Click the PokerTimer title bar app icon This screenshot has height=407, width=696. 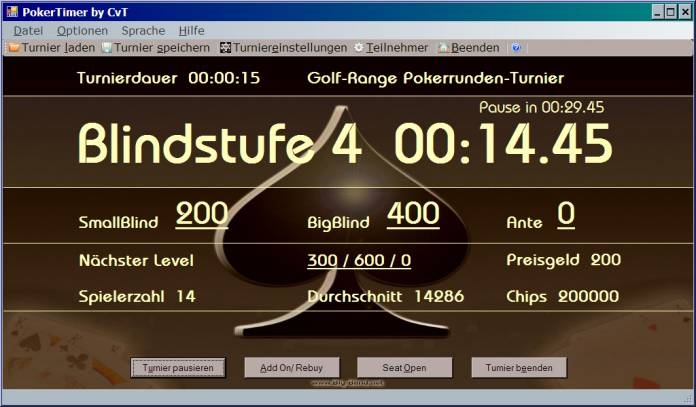pyautogui.click(x=11, y=11)
